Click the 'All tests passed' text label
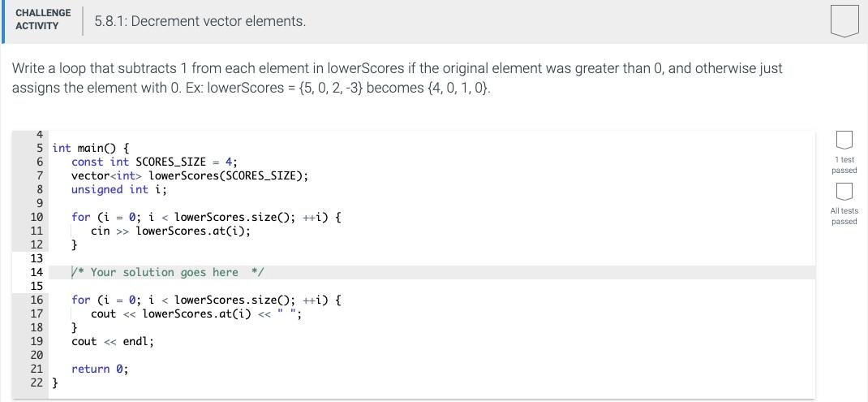The width and height of the screenshot is (868, 402). point(844,216)
